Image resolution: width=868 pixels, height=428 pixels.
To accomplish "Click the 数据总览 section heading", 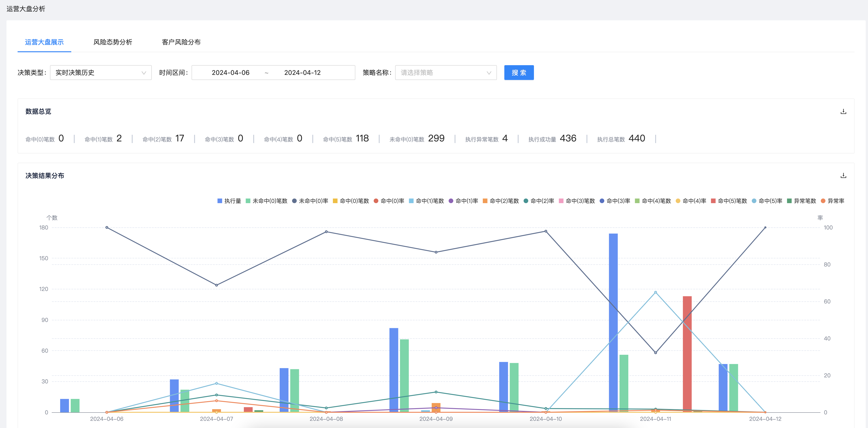I will 38,111.
